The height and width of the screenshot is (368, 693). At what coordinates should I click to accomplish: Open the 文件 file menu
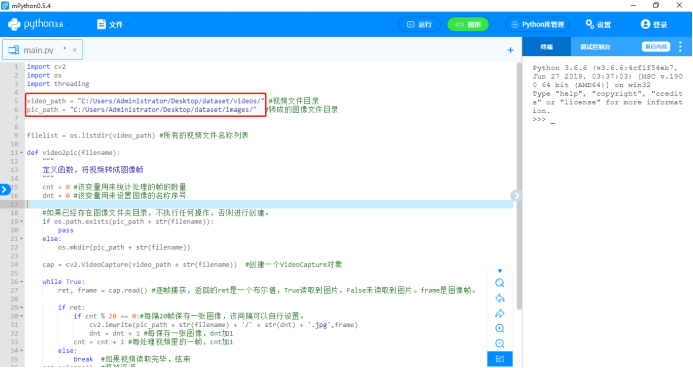tap(112, 24)
